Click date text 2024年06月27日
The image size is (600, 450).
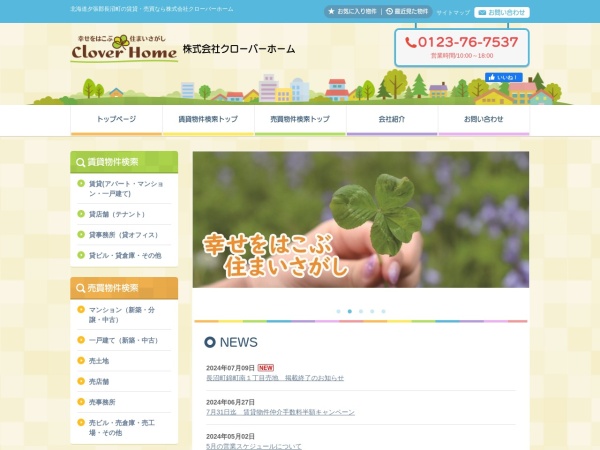click(230, 402)
